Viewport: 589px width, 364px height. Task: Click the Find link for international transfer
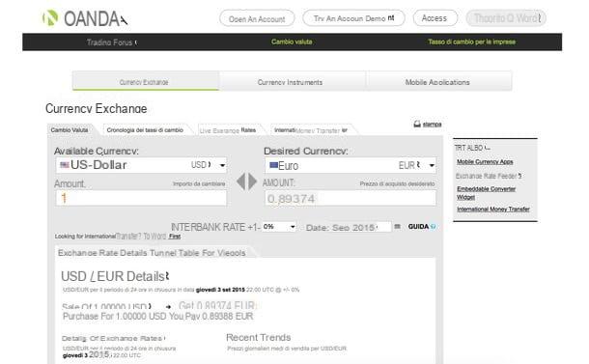tap(175, 237)
